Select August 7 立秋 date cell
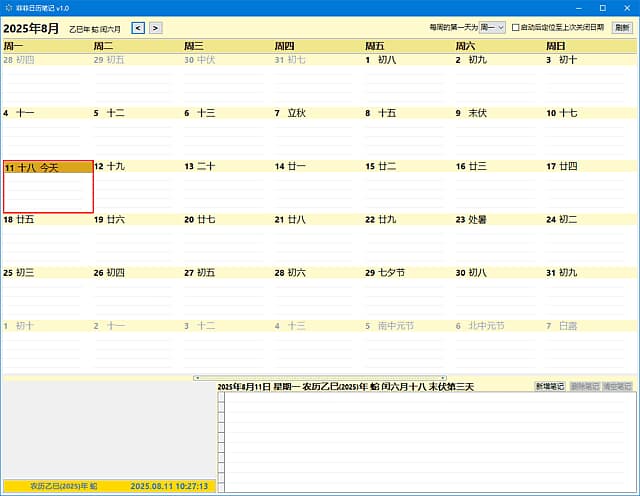 (x=317, y=130)
